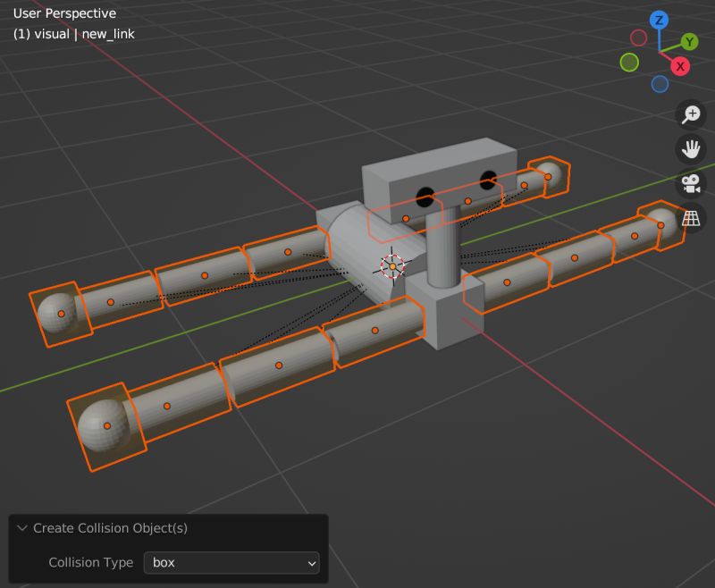Activate the hand pan-view icon
Screen dimensions: 715x588
692,148
